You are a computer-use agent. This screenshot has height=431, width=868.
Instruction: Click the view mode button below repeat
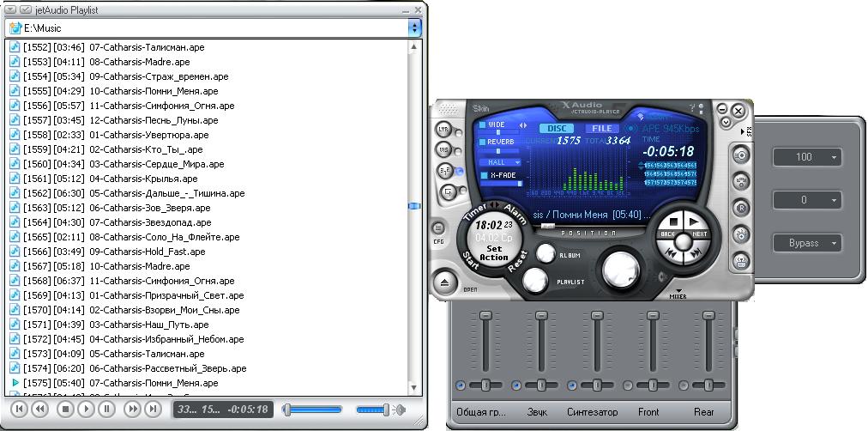tap(448, 191)
